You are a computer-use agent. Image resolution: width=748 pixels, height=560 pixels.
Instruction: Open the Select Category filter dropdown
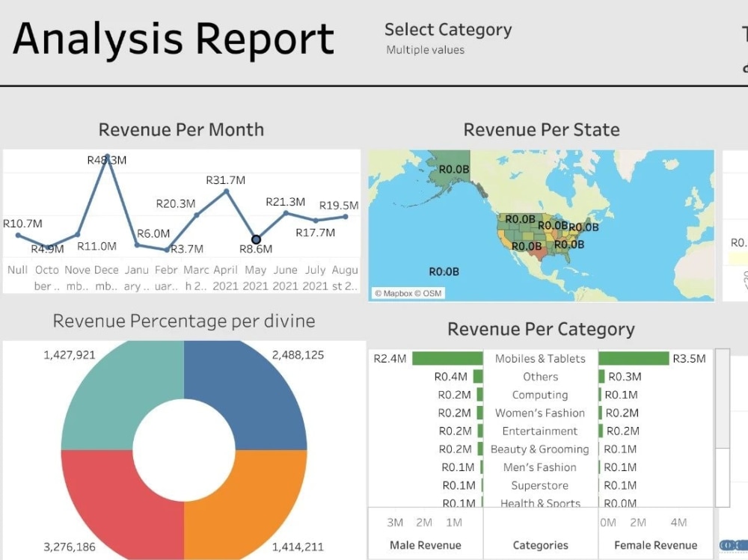click(x=447, y=30)
